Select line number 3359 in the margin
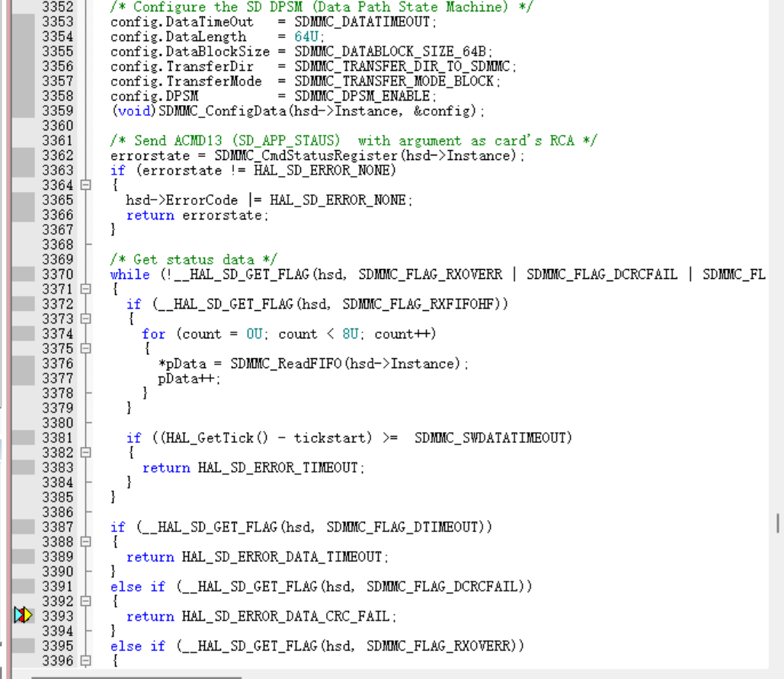The height and width of the screenshot is (679, 784). (57, 110)
